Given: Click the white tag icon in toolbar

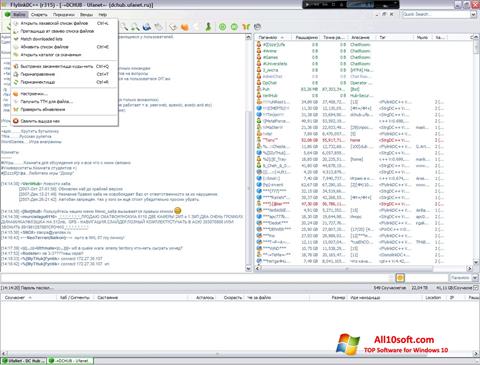Looking at the screenshot, I should (173, 27).
